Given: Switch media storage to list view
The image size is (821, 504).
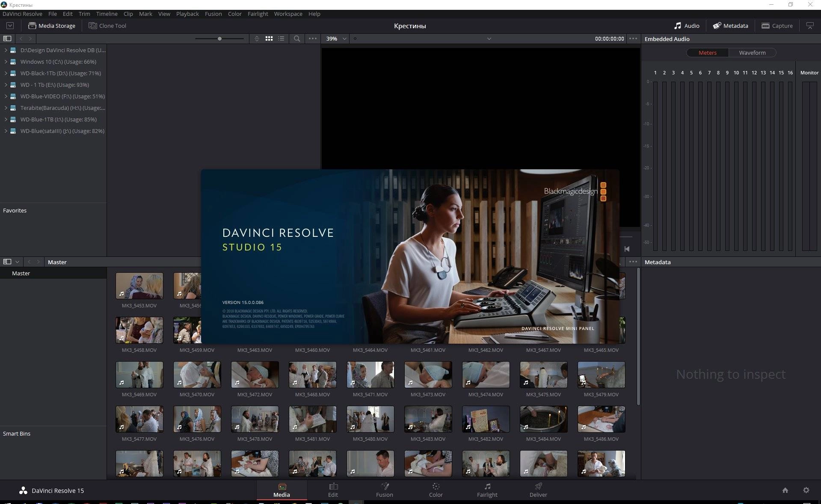Looking at the screenshot, I should pos(281,38).
